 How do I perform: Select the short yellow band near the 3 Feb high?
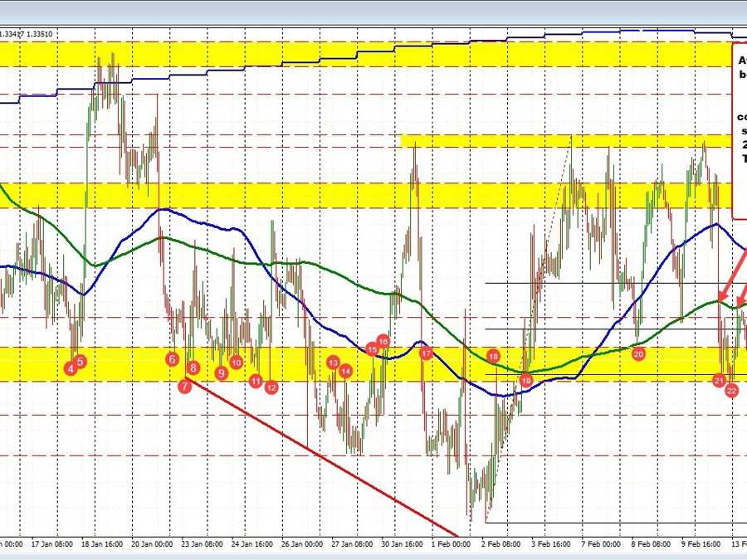pos(564,141)
